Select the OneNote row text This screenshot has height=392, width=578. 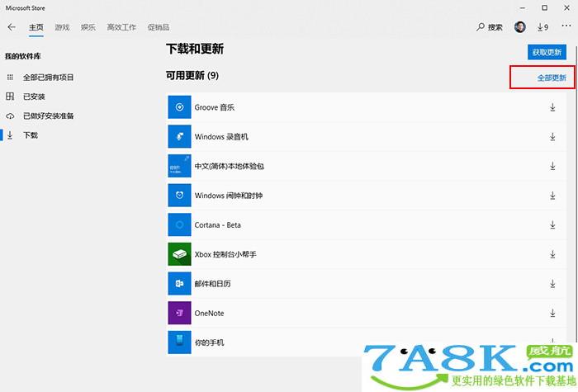209,313
